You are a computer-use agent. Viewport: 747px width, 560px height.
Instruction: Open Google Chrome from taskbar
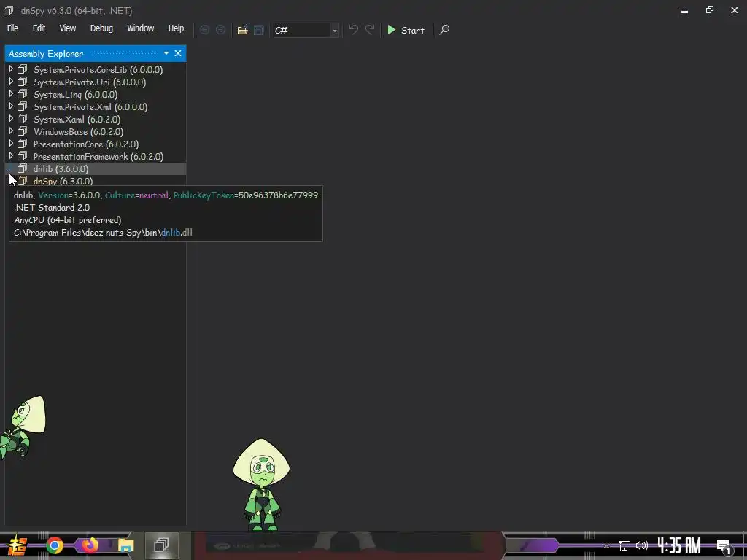click(55, 545)
